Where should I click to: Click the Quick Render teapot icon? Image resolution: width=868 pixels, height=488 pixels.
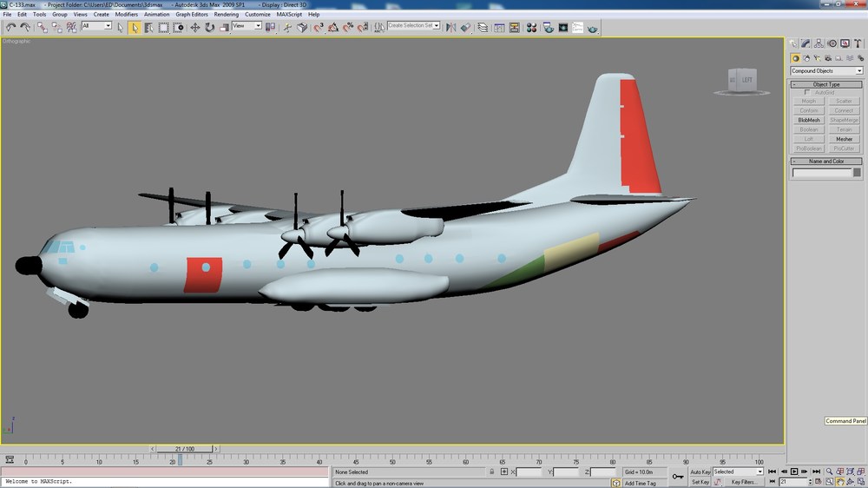click(x=592, y=27)
